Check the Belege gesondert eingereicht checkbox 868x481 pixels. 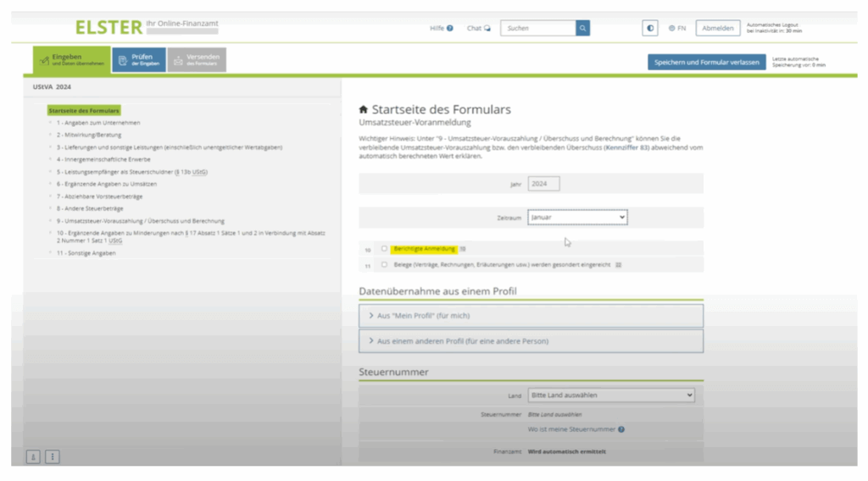[384, 264]
